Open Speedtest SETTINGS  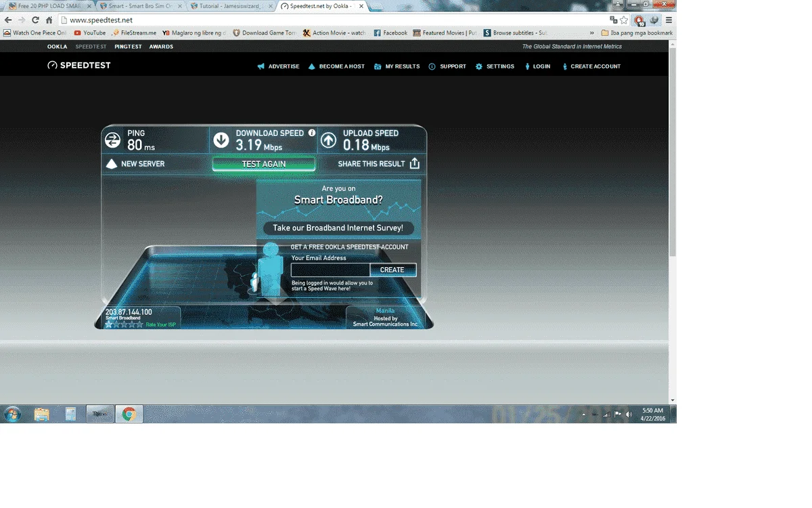(x=495, y=66)
